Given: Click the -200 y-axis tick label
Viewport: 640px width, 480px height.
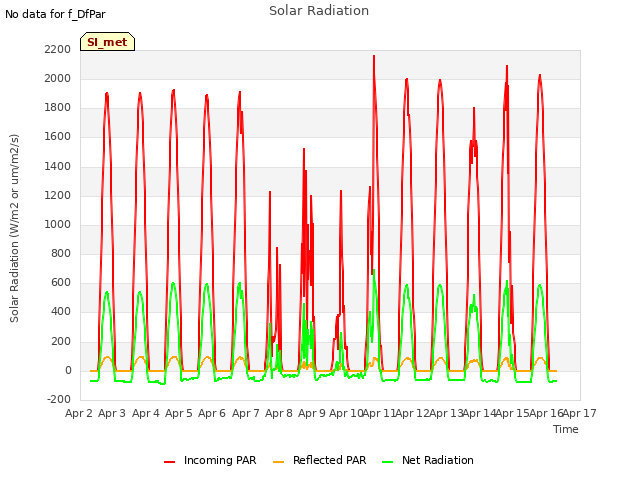Looking at the screenshot, I should click(59, 399).
